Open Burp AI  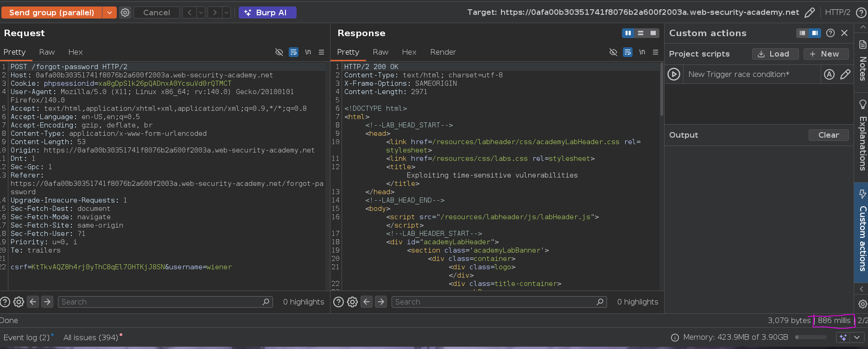267,13
